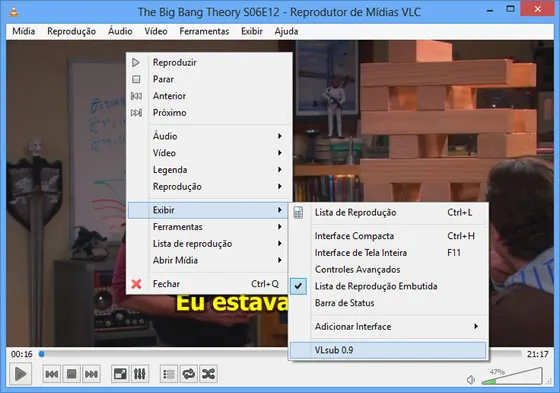Open VLsub 0.9 extension
The width and height of the screenshot is (560, 393).
tap(388, 350)
